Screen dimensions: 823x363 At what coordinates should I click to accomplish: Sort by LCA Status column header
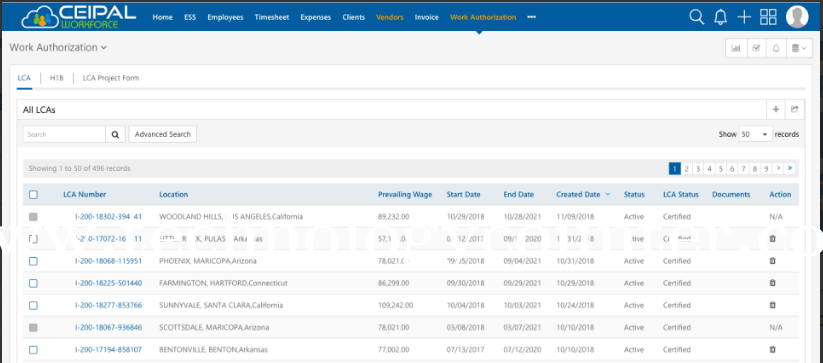(x=681, y=194)
